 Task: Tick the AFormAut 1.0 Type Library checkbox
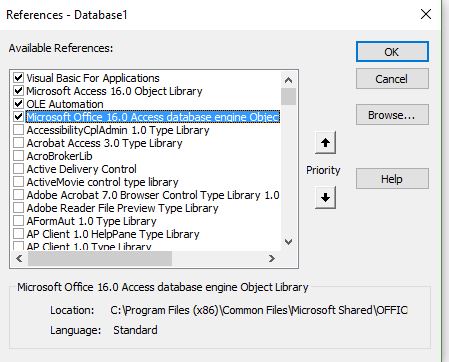point(18,221)
